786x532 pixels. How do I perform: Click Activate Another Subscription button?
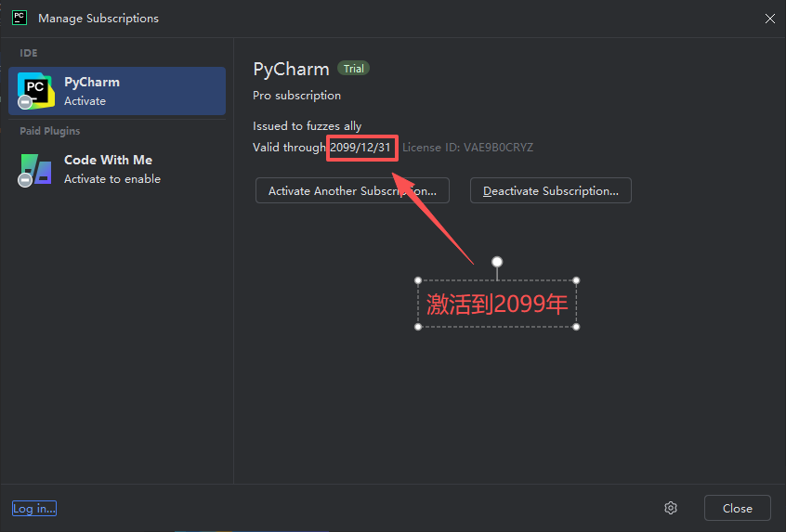(352, 190)
